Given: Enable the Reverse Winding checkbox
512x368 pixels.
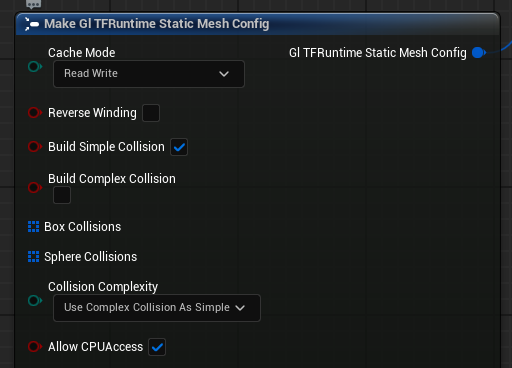Looking at the screenshot, I should pos(151,113).
